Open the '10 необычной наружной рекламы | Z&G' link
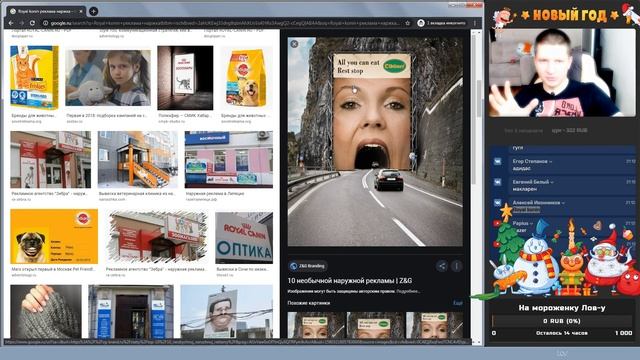Image resolution: width=640 pixels, height=360 pixels. [x=350, y=281]
